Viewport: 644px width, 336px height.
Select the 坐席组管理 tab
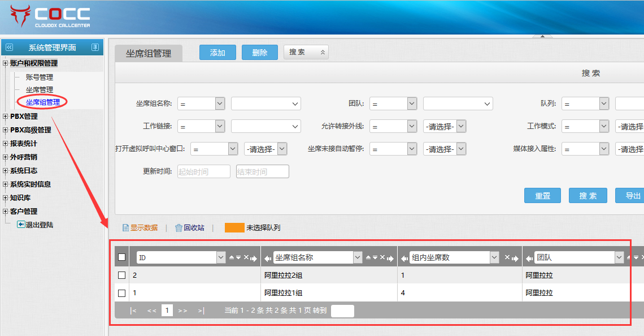pyautogui.click(x=149, y=53)
